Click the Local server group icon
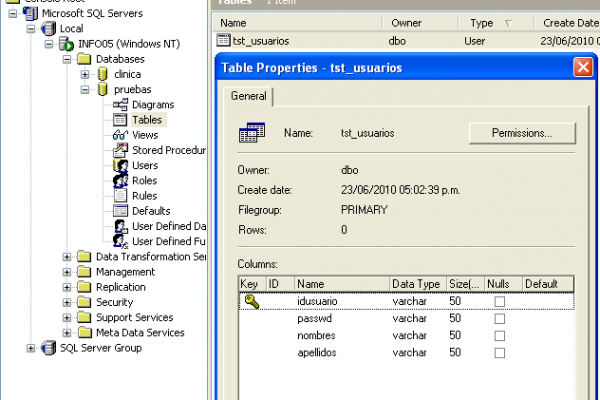 click(49, 29)
